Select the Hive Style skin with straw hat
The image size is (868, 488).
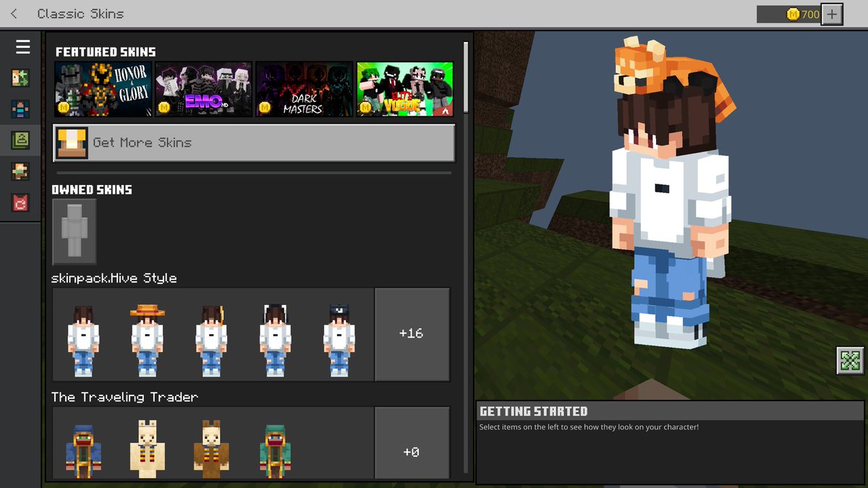[148, 340]
